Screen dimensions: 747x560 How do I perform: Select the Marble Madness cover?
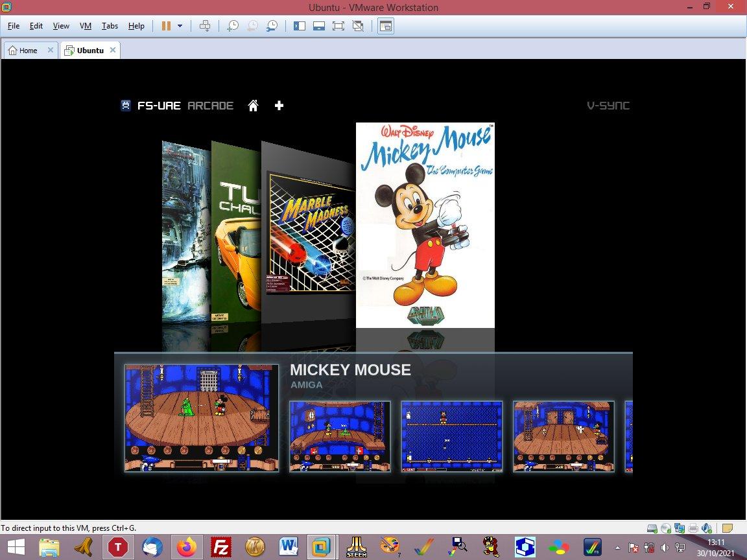(x=308, y=233)
